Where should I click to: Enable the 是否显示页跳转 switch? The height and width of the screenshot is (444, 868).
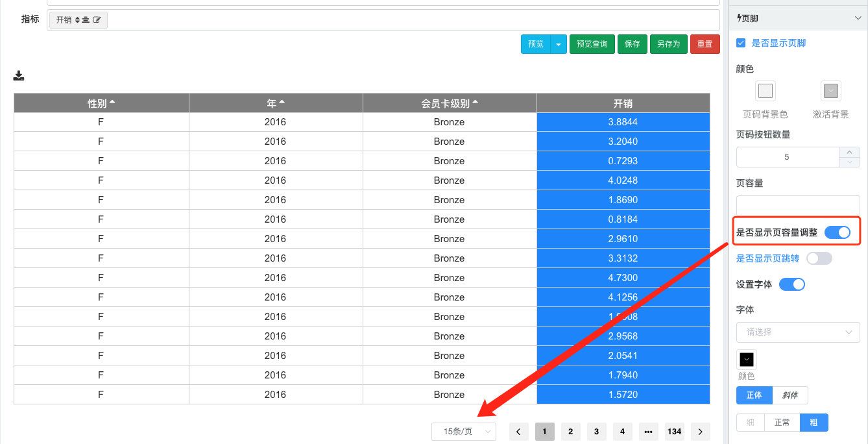click(819, 258)
